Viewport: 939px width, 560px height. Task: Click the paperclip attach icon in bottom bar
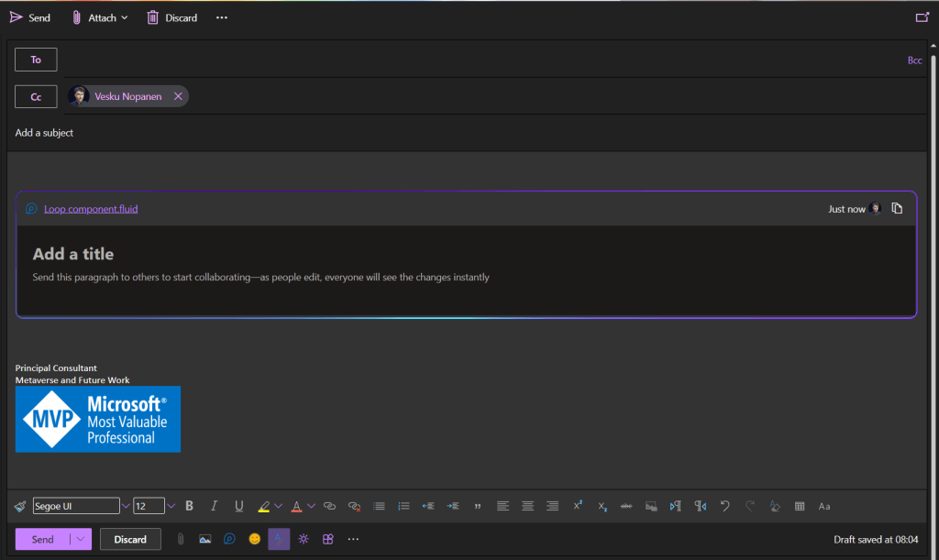181,539
